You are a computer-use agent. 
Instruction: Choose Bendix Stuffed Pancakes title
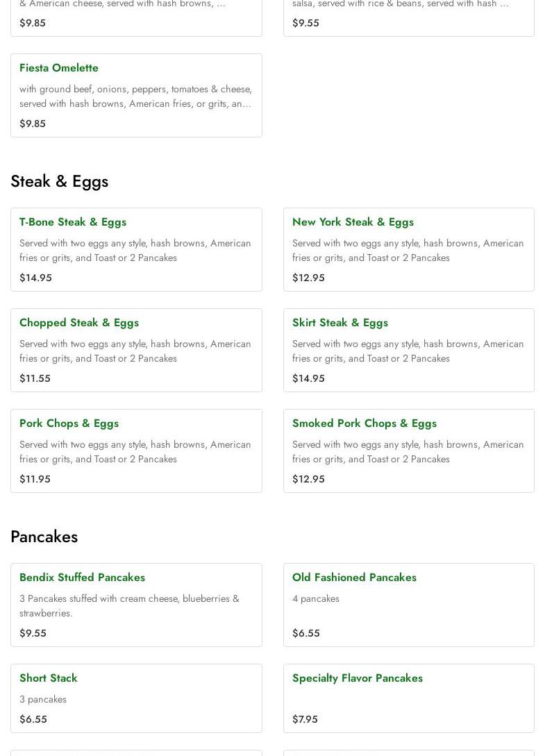point(82,578)
